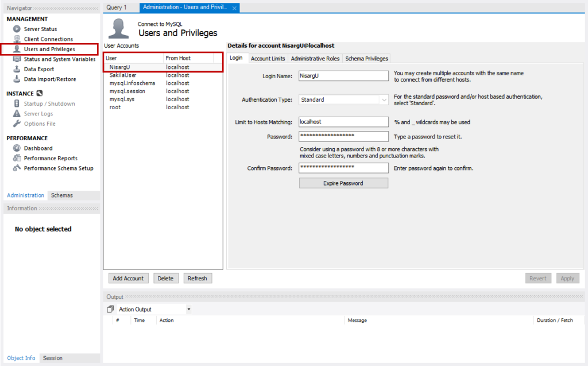Select the Object Info tab
This screenshot has width=588, height=366.
click(21, 358)
